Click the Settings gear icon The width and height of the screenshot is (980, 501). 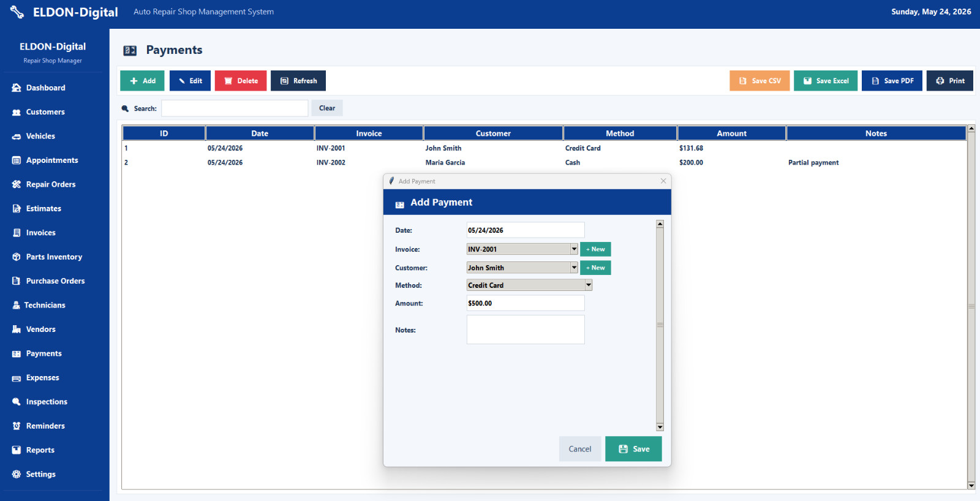(17, 474)
